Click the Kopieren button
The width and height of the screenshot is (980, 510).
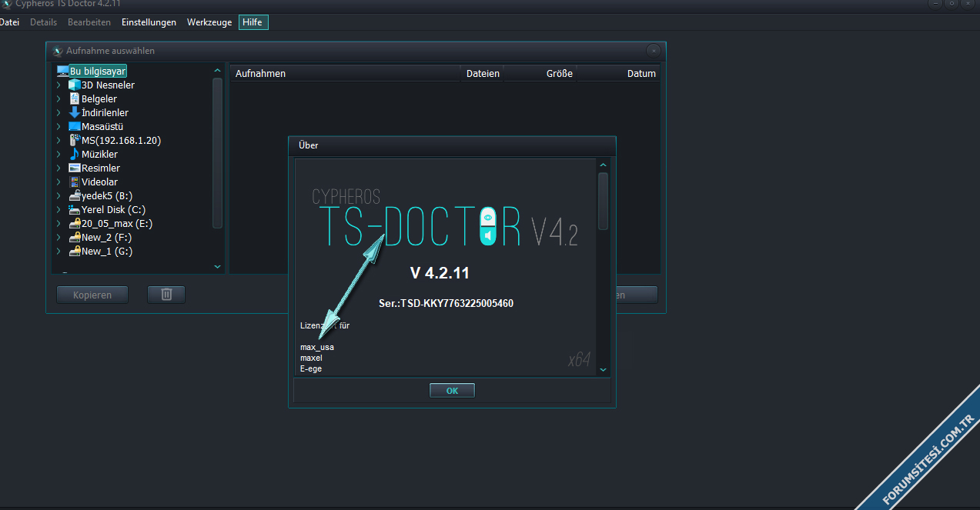pyautogui.click(x=92, y=295)
